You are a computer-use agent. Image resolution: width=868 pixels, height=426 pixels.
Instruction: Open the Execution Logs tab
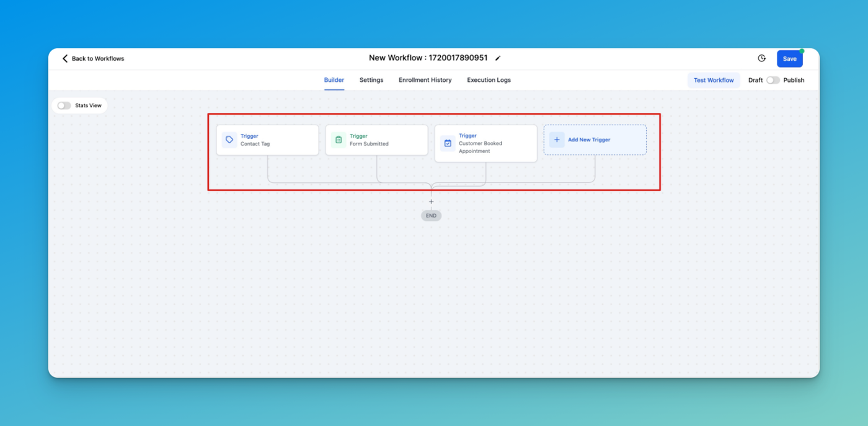[x=489, y=80]
